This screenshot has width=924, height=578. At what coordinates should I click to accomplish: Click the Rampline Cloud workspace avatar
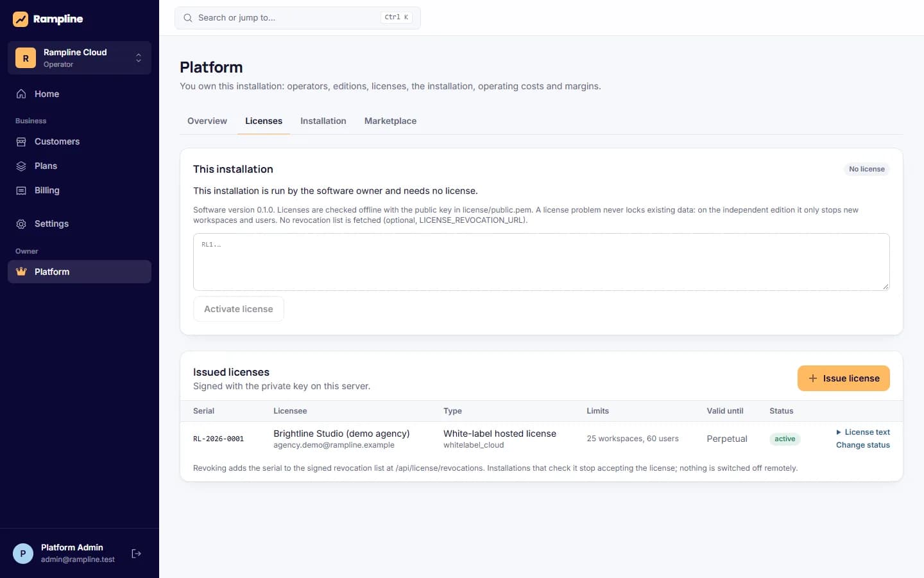(x=26, y=58)
